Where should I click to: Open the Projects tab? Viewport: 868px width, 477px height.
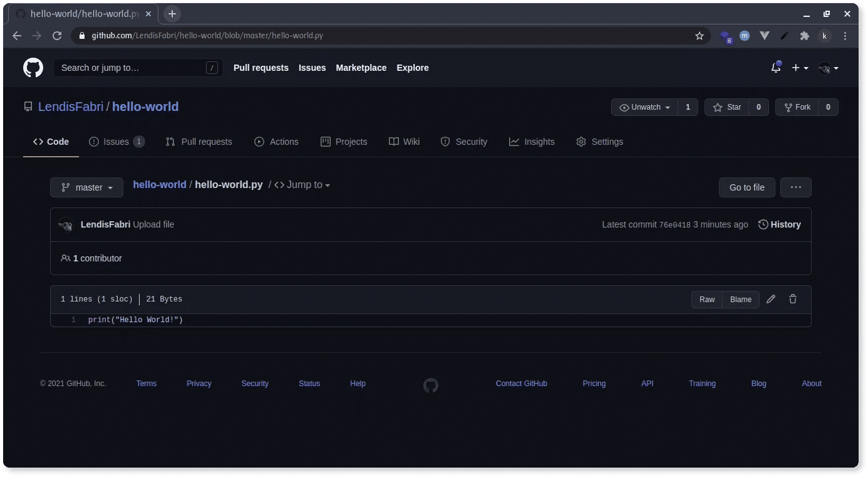(344, 142)
